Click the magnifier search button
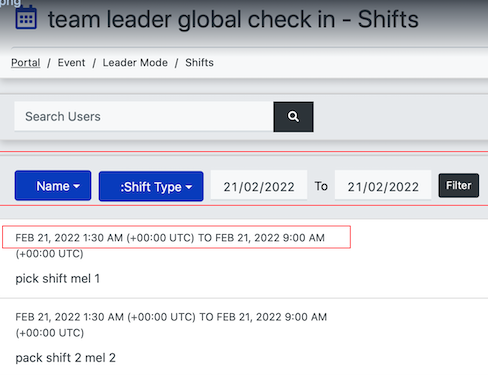The height and width of the screenshot is (375, 488). click(x=293, y=117)
